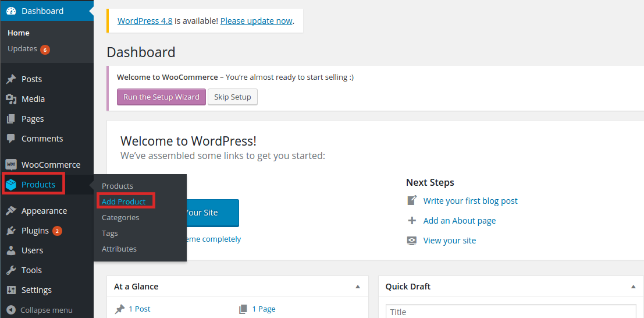Focus the Quick Draft Title field
This screenshot has width=644, height=318.
pos(511,312)
